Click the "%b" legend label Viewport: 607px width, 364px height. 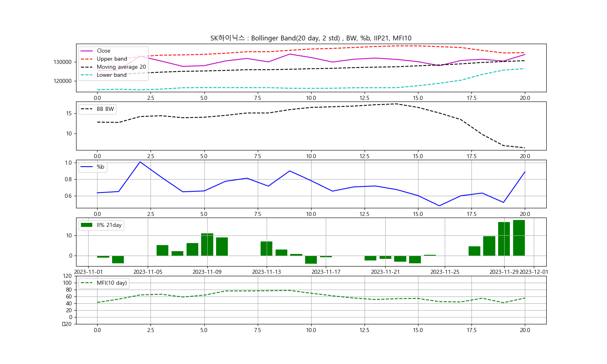(x=100, y=167)
